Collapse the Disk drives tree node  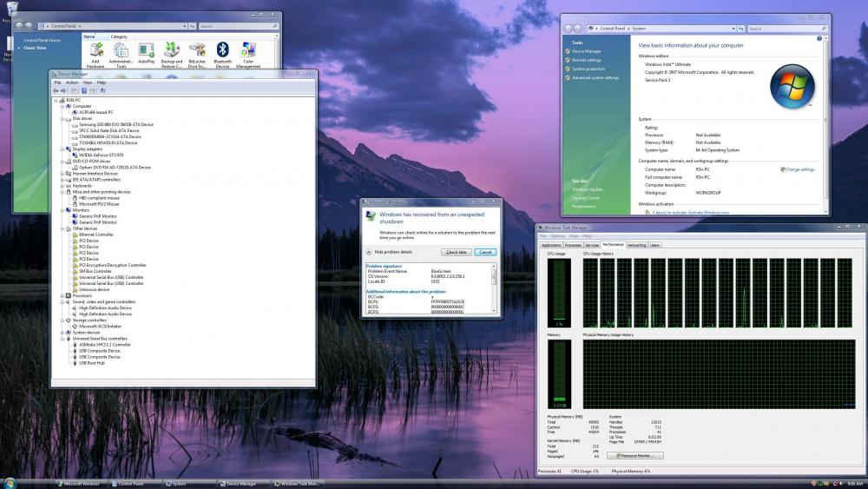click(x=62, y=118)
